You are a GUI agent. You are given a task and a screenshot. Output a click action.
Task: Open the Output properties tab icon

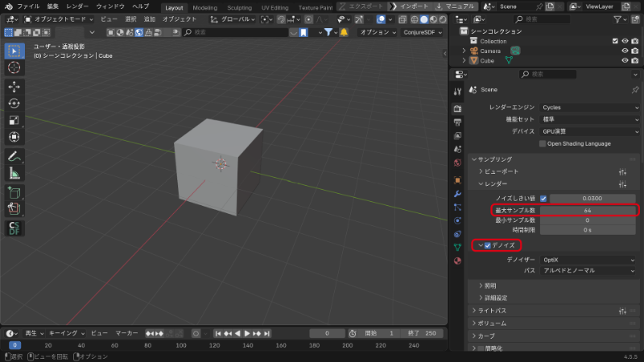pos(457,123)
